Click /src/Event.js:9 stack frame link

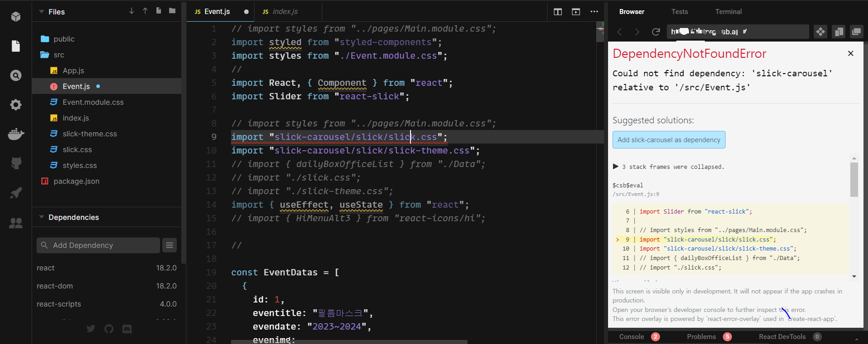tap(636, 194)
